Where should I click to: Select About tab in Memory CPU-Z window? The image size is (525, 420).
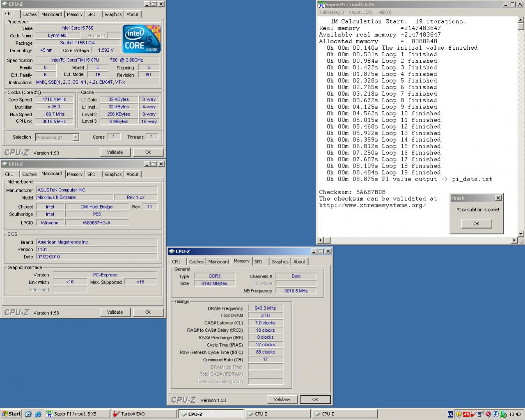pyautogui.click(x=299, y=262)
